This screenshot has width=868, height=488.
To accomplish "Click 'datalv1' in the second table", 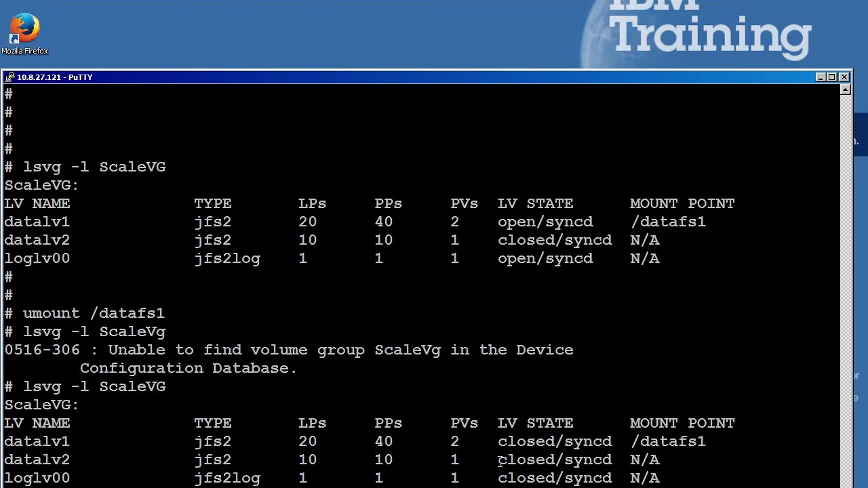I will click(37, 441).
